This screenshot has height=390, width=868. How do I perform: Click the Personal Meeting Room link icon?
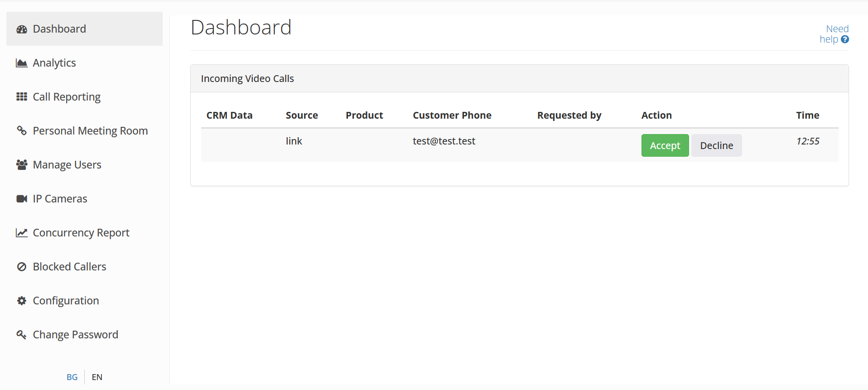[22, 131]
